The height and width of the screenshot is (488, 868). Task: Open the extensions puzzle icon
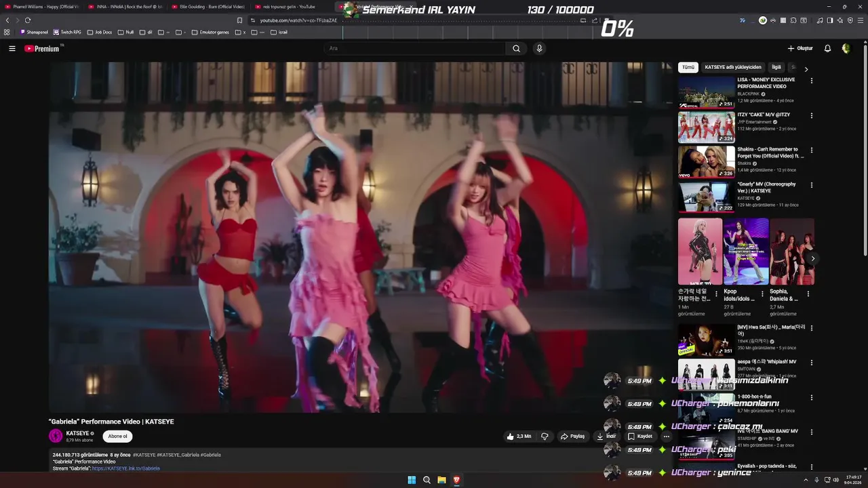click(793, 20)
